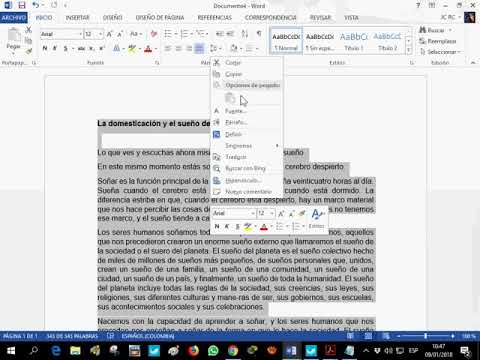Choose Buscar con Bing in the context menu
Image resolution: width=480 pixels, height=360 pixels.
247,169
